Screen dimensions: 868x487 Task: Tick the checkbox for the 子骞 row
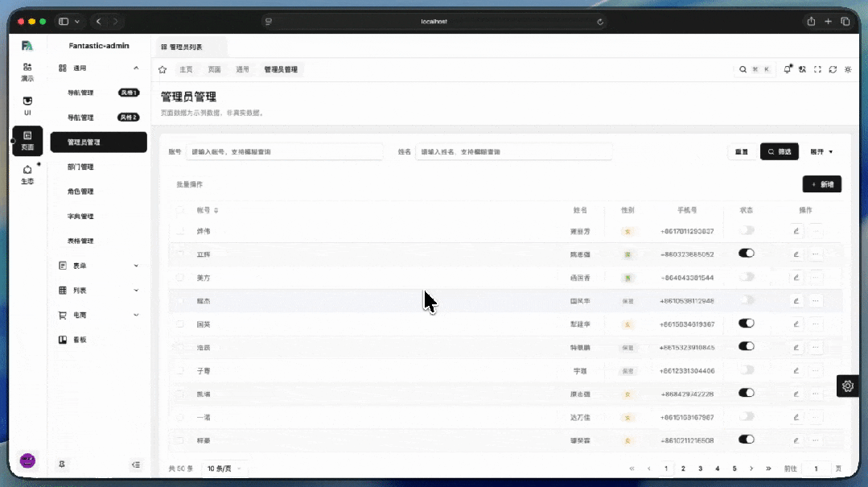click(x=180, y=370)
